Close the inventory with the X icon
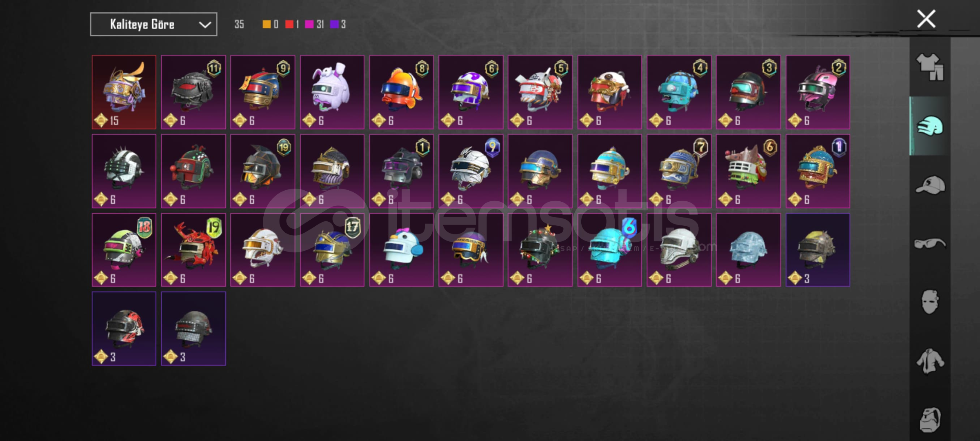The image size is (980, 441). (926, 19)
